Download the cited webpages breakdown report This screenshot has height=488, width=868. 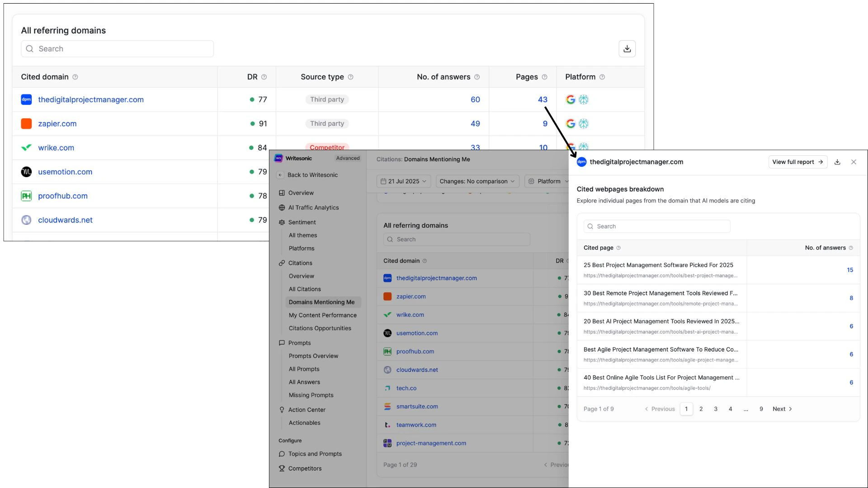click(837, 162)
